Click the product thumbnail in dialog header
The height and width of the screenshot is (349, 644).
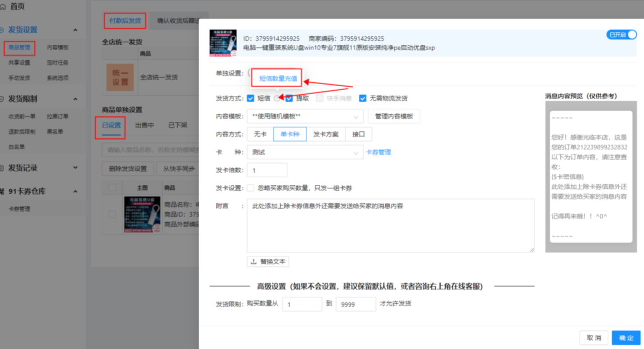click(x=222, y=43)
